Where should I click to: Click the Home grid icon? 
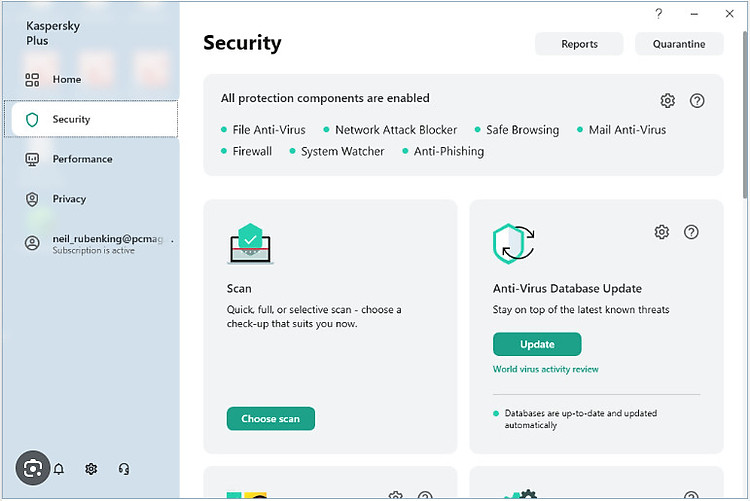pos(32,79)
